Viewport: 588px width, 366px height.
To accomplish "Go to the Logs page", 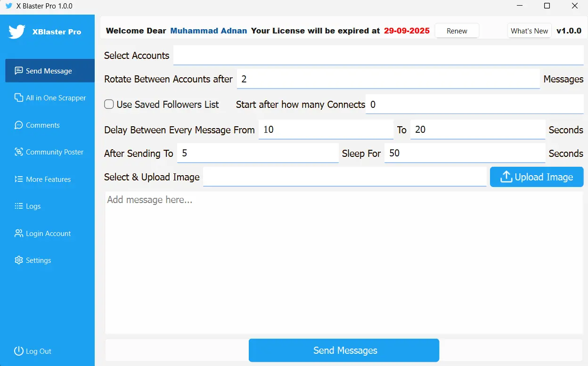I will coord(33,206).
